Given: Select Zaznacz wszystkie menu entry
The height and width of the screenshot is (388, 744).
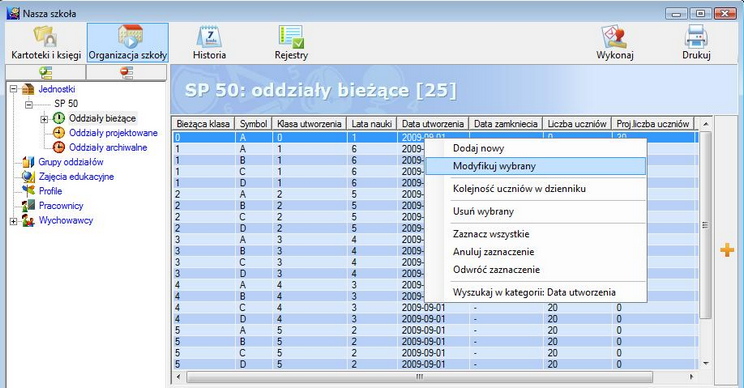Looking at the screenshot, I should [536, 234].
